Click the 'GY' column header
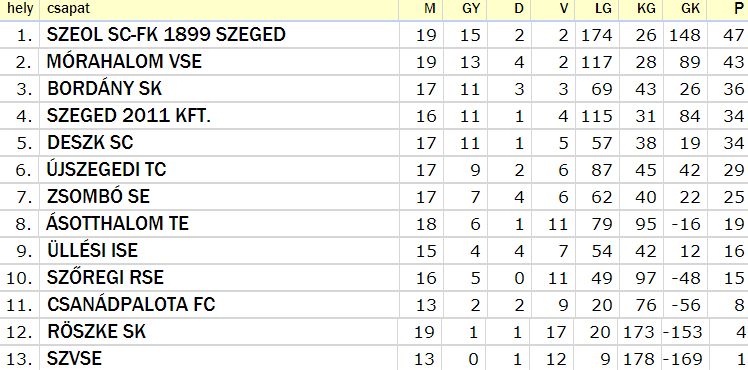This screenshot has height=370, width=748. coord(471,10)
